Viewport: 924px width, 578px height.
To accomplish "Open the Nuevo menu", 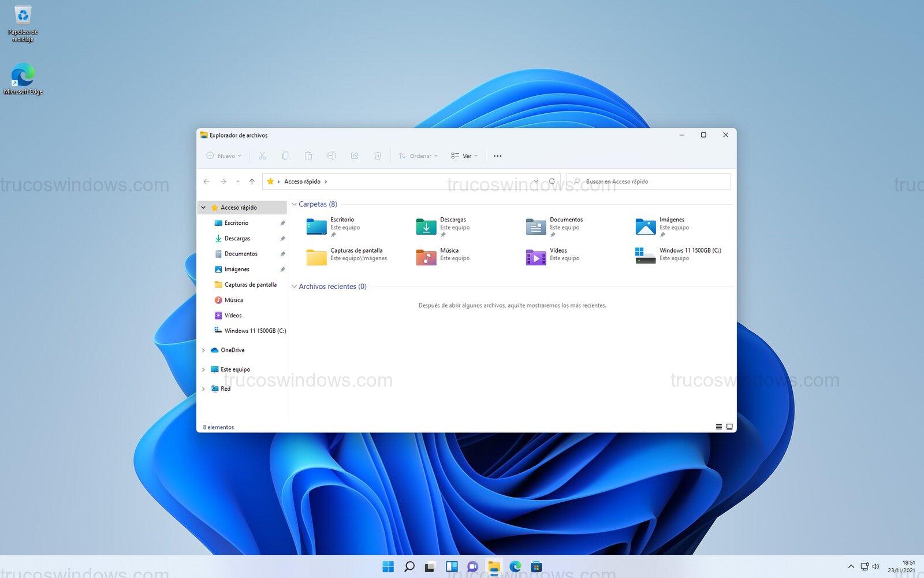I will coord(223,155).
